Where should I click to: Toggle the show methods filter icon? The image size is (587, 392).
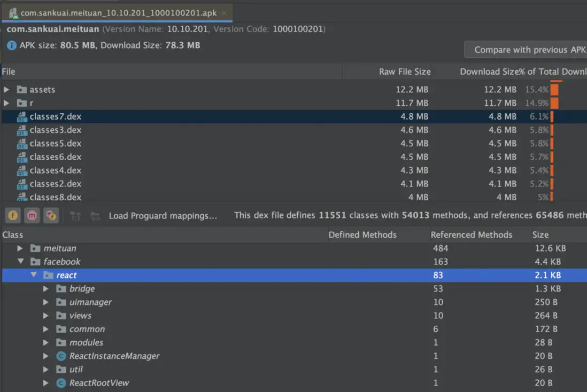32,216
